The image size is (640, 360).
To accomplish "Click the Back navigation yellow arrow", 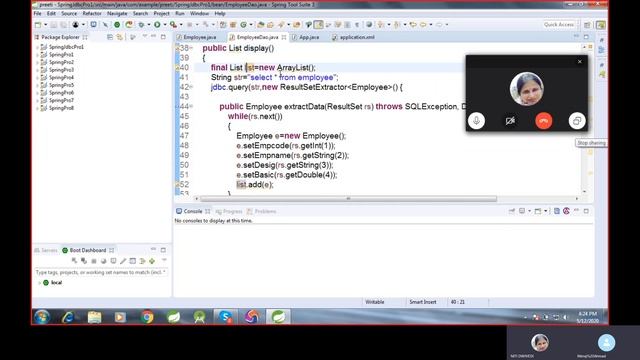I will pos(413,25).
